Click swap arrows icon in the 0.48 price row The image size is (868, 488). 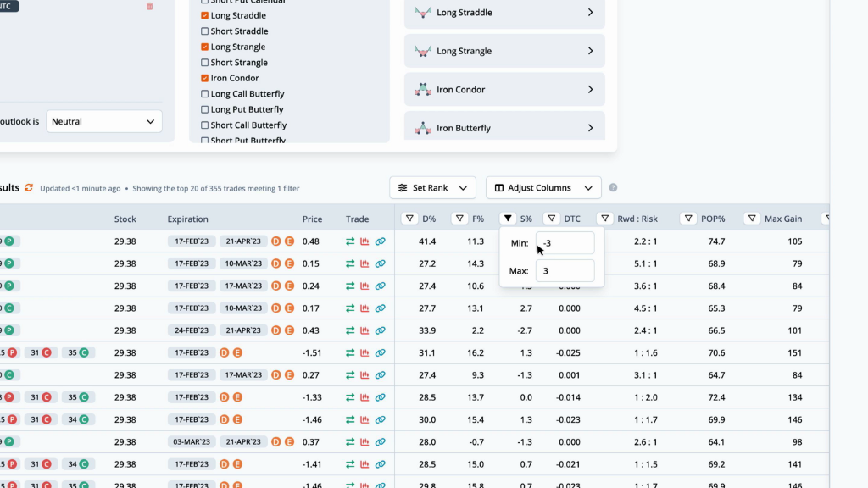350,241
